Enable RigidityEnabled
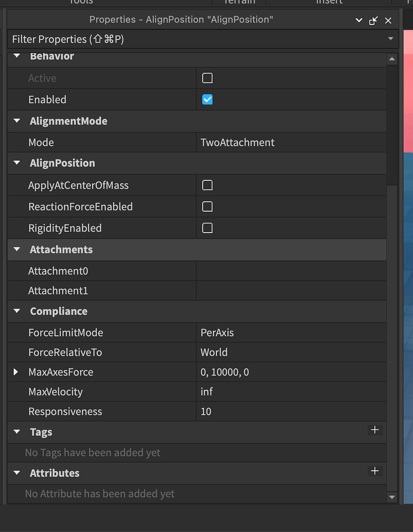413x532 pixels. click(207, 228)
